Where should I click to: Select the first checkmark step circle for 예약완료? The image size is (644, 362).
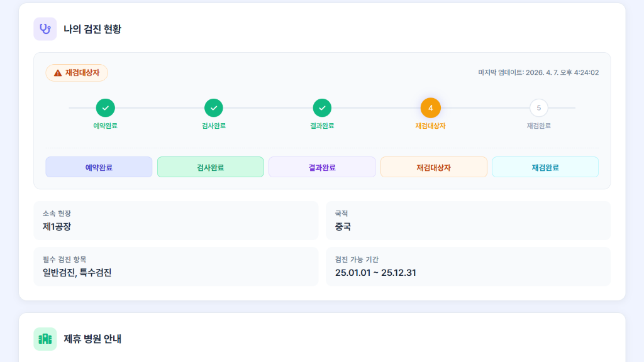tap(106, 108)
